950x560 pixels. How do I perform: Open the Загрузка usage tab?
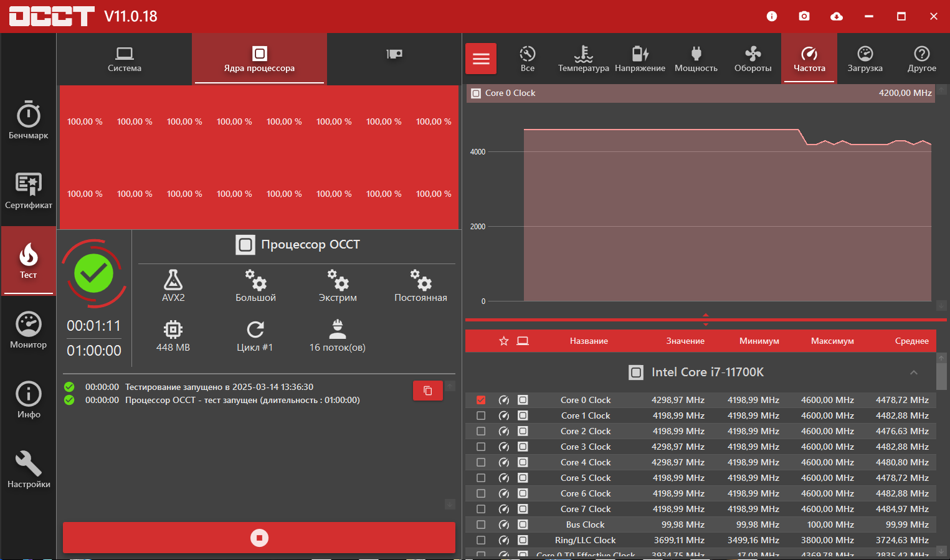865,59
